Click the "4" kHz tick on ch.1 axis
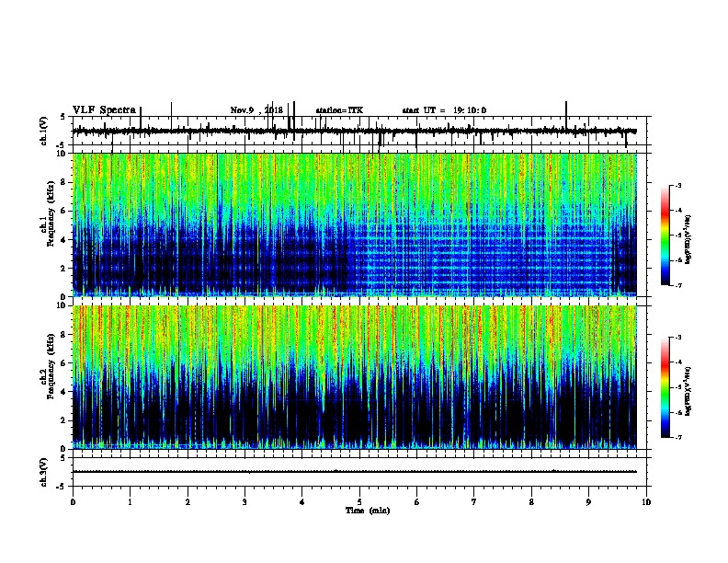The width and height of the screenshot is (728, 563). (64, 240)
